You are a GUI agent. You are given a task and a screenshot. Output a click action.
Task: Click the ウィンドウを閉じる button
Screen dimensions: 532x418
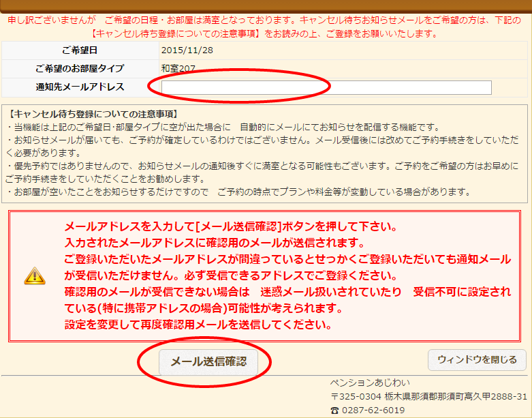point(477,360)
